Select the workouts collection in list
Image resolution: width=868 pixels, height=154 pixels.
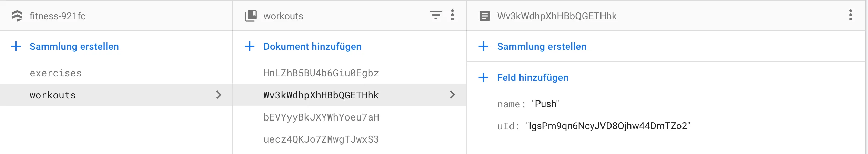(x=53, y=95)
